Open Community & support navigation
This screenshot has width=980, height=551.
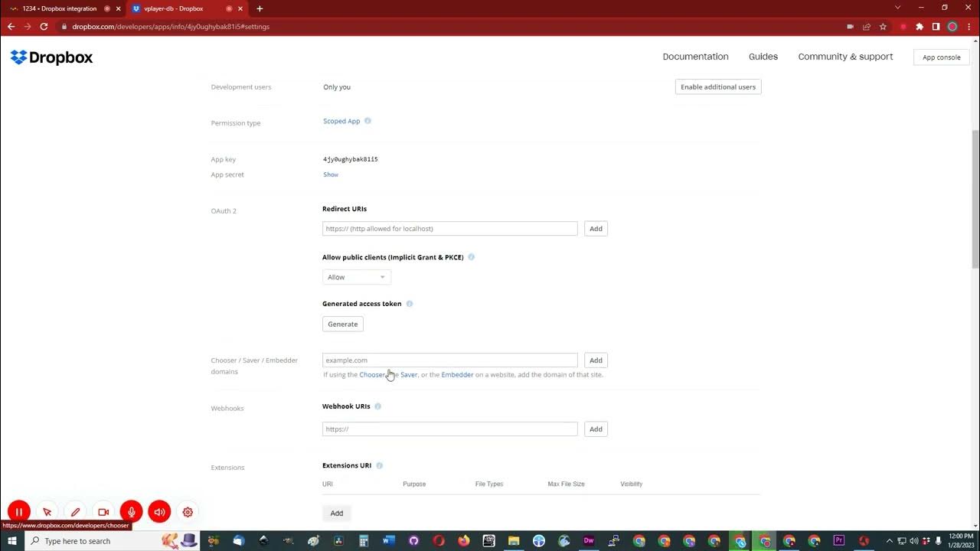(845, 57)
